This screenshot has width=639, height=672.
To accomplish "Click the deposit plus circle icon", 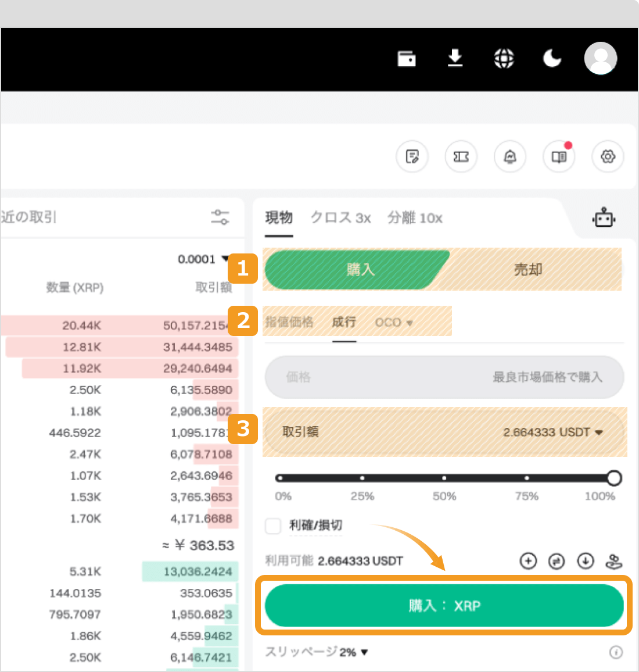I will click(528, 560).
